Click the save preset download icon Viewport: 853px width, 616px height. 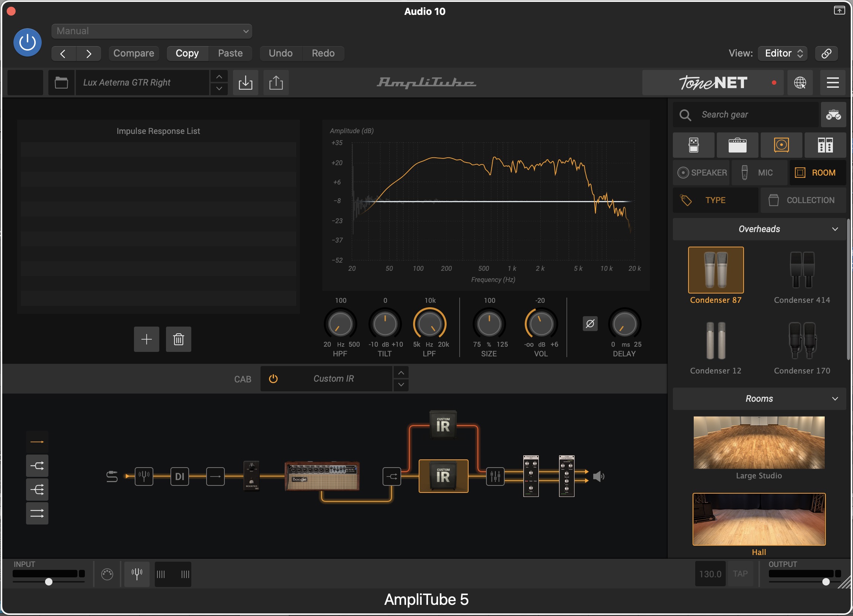[x=245, y=83]
